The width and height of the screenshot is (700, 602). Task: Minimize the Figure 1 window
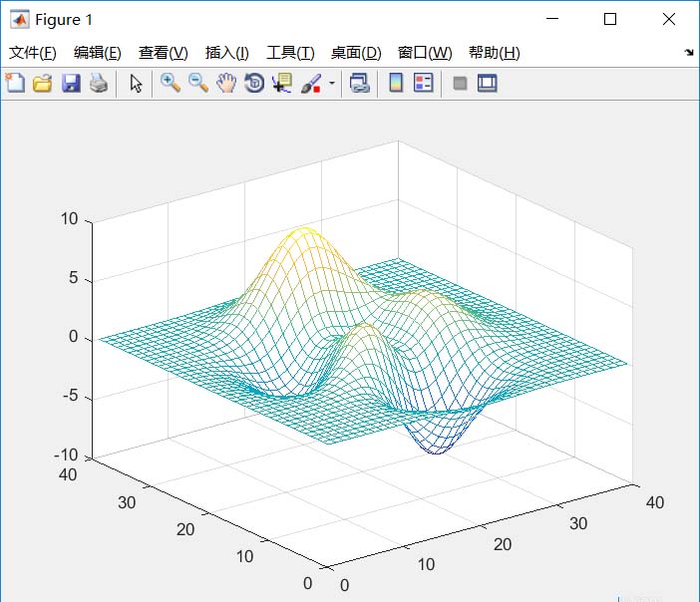pos(552,19)
